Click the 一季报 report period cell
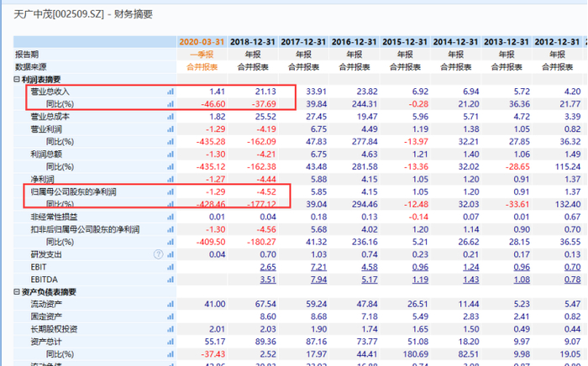The height and width of the screenshot is (366, 588). [x=202, y=55]
